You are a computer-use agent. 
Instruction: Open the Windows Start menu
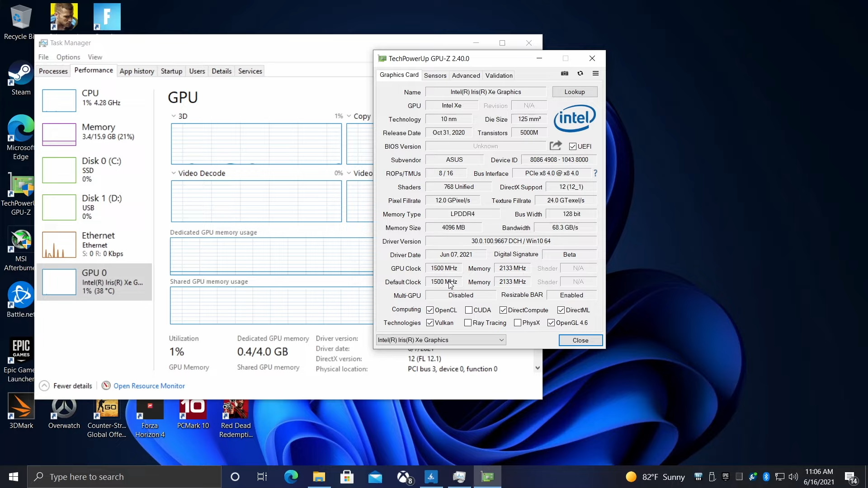14,477
